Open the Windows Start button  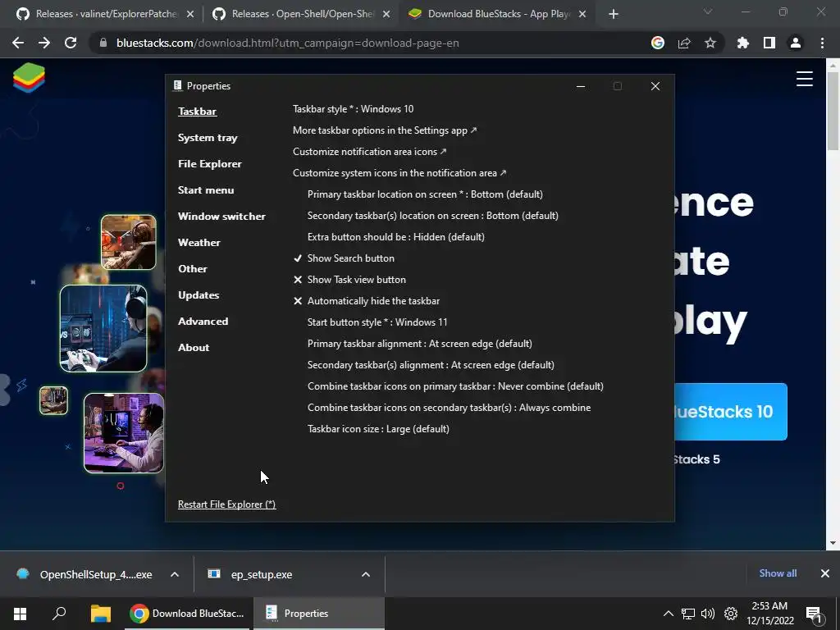[20, 614]
